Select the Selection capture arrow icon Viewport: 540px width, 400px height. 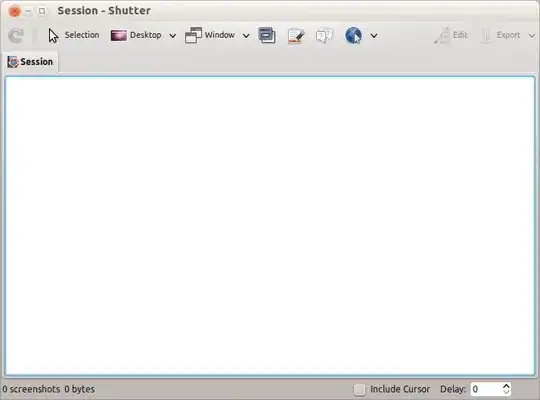click(x=53, y=35)
